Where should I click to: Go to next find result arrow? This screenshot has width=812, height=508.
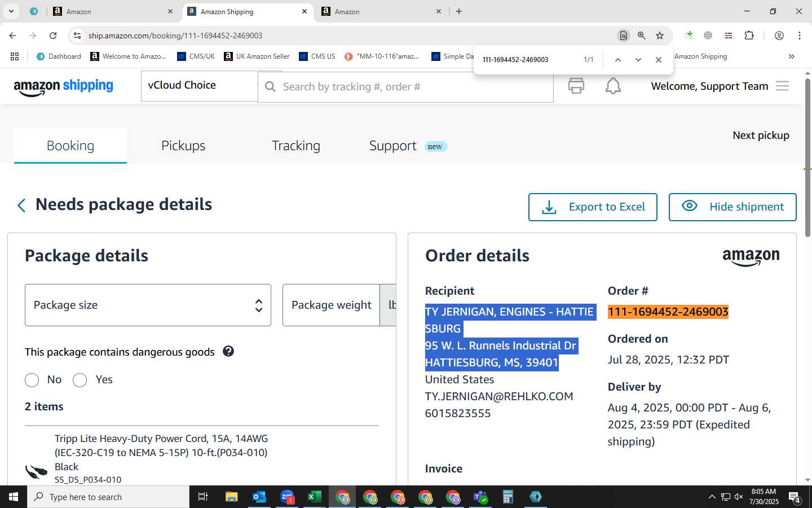tap(638, 60)
